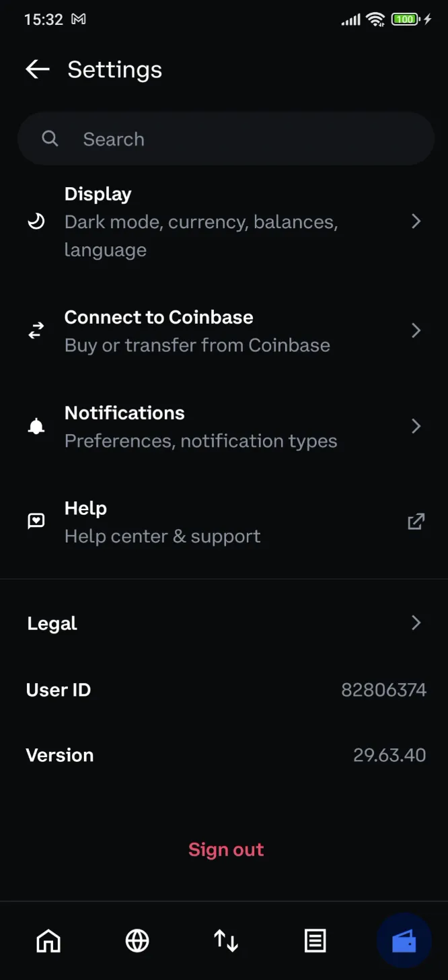Tap the Gmail icon in the status bar
The width and height of the screenshot is (448, 980).
coord(79,19)
